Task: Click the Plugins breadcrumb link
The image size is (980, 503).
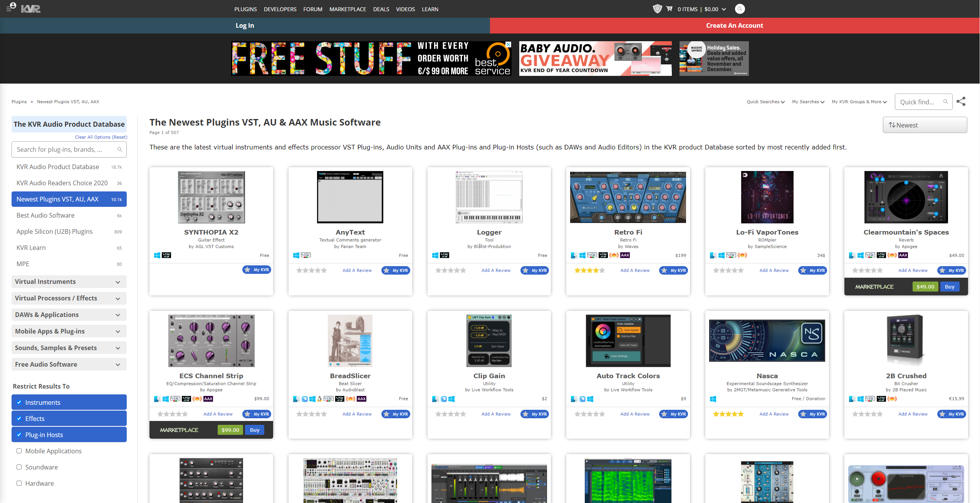Action: click(19, 102)
